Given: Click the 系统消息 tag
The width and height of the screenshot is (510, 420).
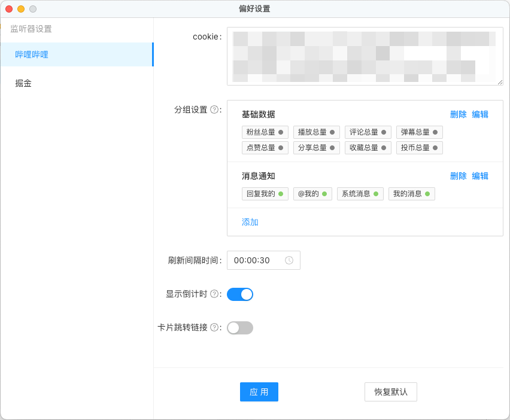Looking at the screenshot, I should (x=360, y=194).
